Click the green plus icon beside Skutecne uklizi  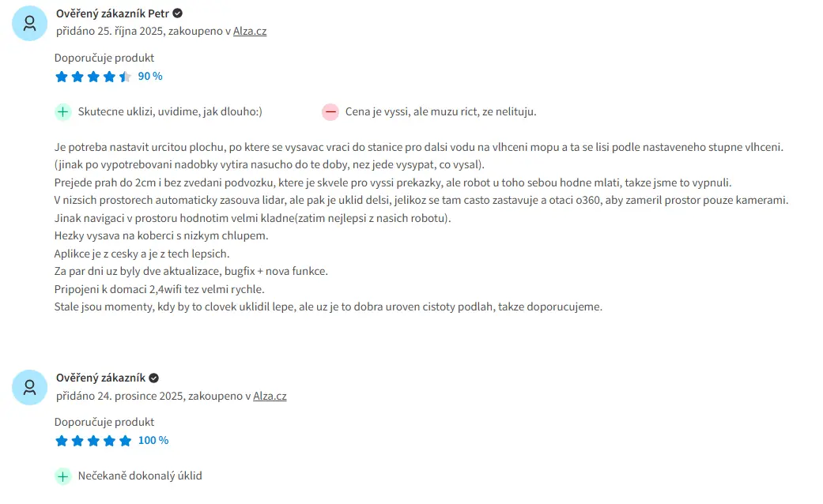(x=63, y=111)
